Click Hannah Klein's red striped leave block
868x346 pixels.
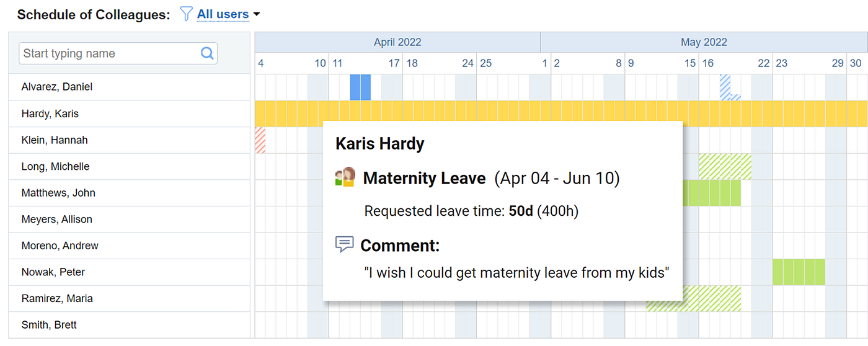260,140
